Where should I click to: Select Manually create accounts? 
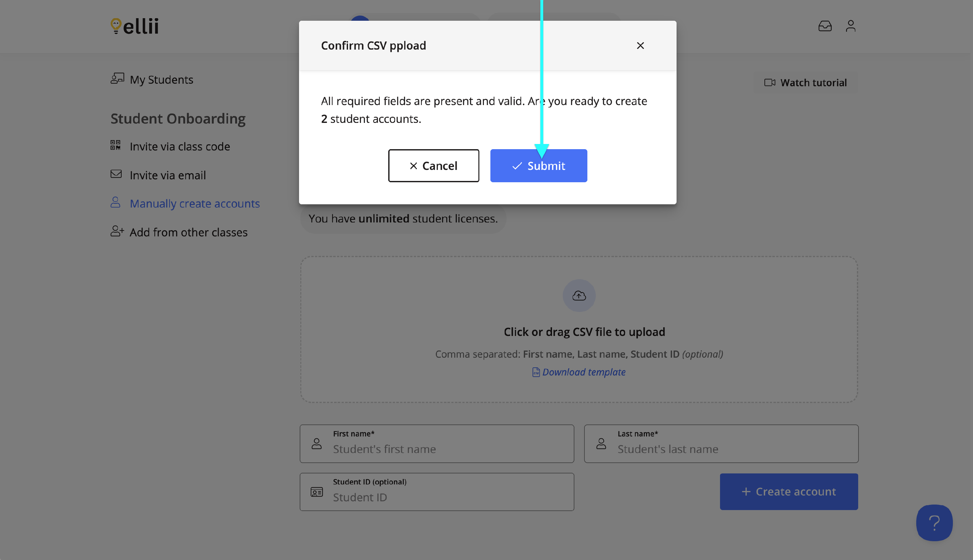(x=195, y=203)
